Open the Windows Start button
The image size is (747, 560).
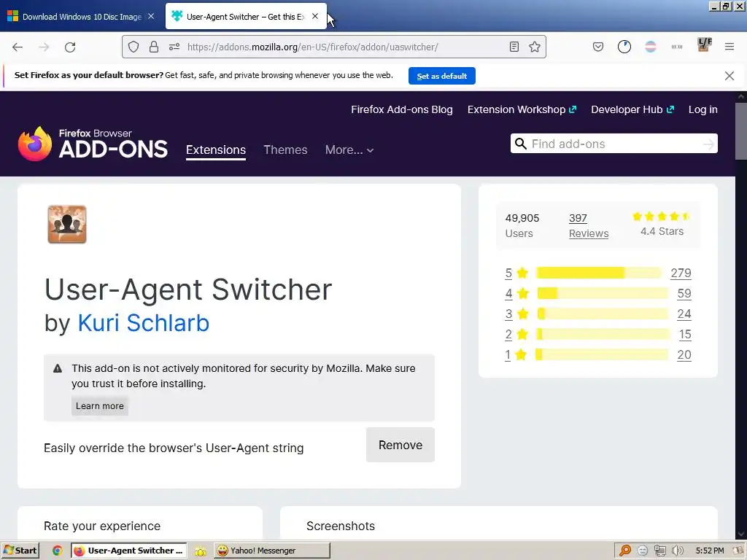[x=20, y=551]
